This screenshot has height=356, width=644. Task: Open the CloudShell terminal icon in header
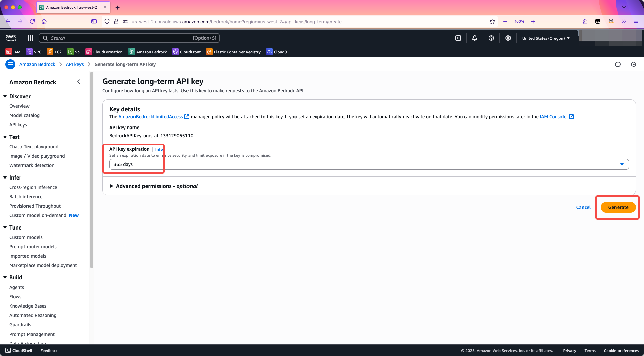tap(458, 38)
